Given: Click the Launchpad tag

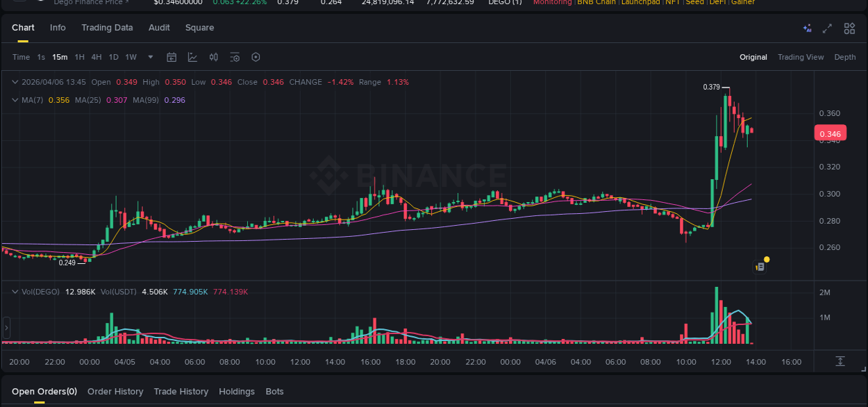Looking at the screenshot, I should pos(640,3).
